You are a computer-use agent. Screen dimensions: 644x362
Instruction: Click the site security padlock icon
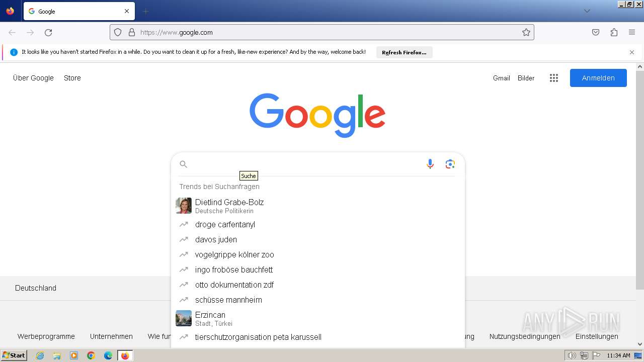132,32
